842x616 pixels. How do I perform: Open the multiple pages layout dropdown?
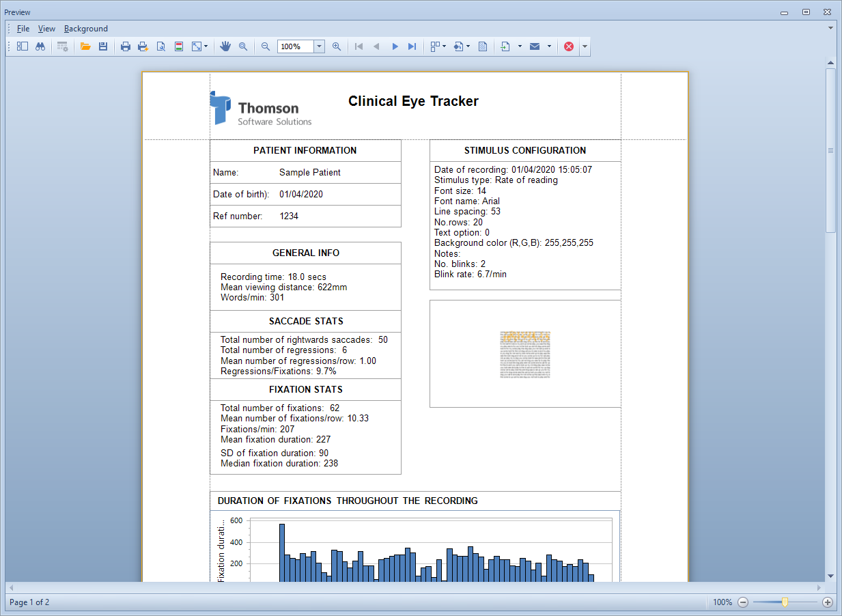[x=437, y=46]
